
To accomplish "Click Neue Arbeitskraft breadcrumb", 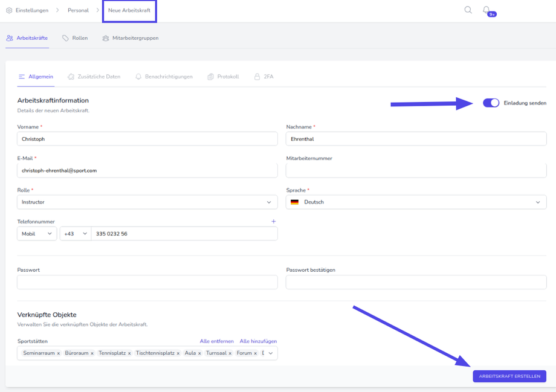I will (x=129, y=10).
